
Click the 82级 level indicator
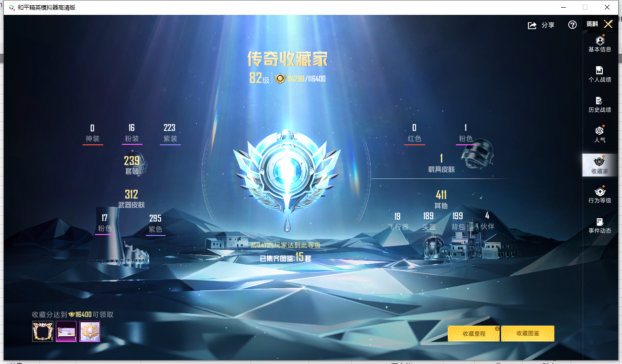point(259,78)
